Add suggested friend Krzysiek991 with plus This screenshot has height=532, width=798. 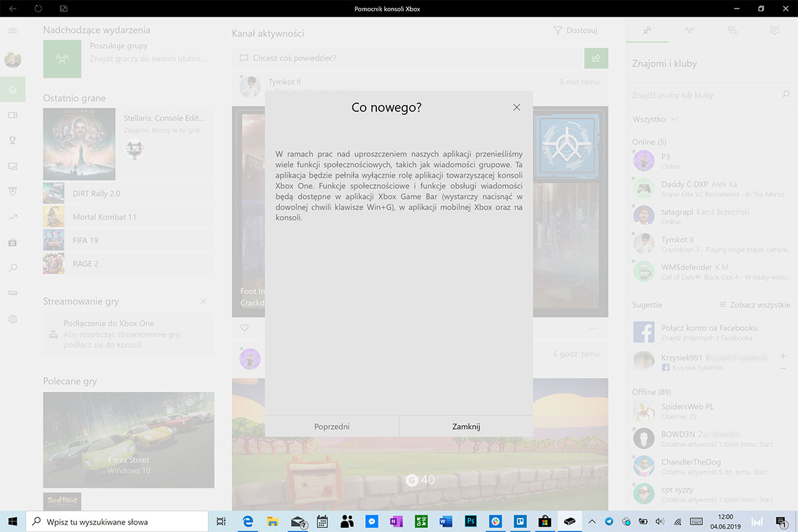point(783,356)
